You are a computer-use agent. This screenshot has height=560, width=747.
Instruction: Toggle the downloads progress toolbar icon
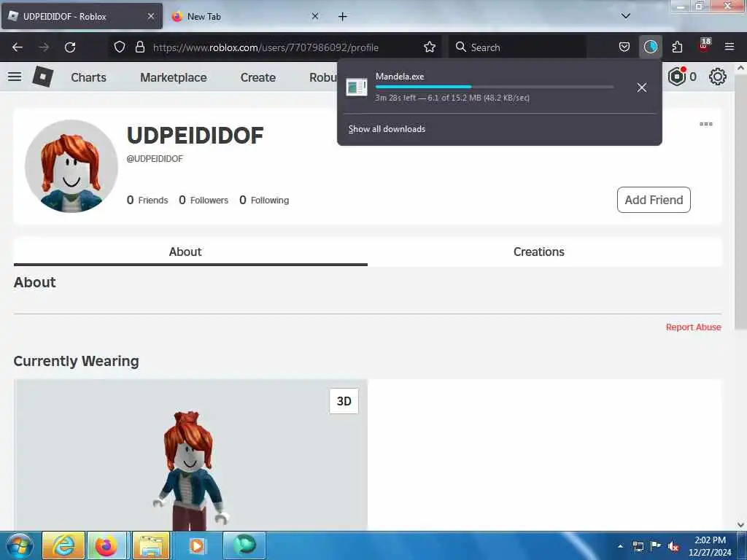(x=650, y=47)
